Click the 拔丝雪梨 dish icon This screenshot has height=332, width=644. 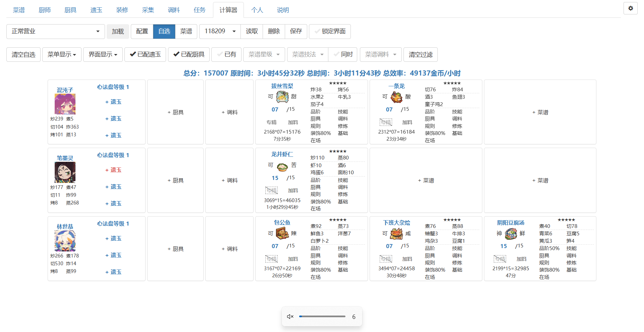tap(282, 97)
